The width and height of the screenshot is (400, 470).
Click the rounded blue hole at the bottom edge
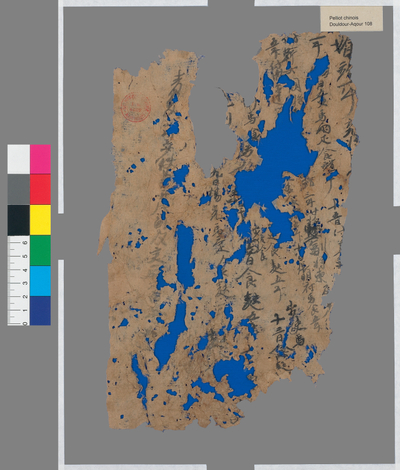click(234, 376)
